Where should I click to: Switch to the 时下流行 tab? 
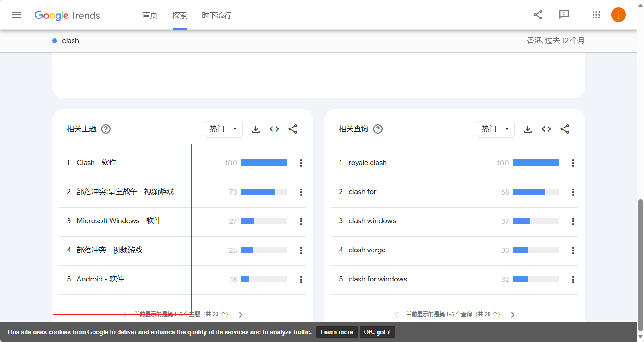click(217, 15)
